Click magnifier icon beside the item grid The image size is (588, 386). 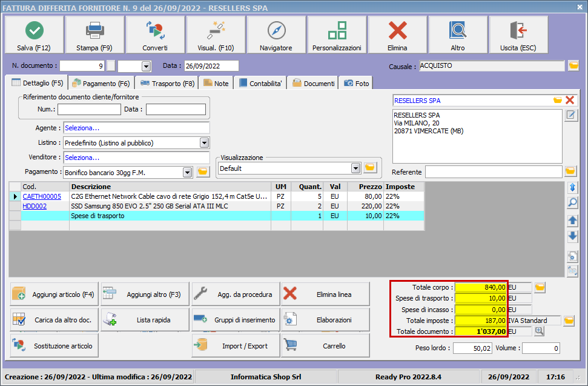[x=573, y=203]
